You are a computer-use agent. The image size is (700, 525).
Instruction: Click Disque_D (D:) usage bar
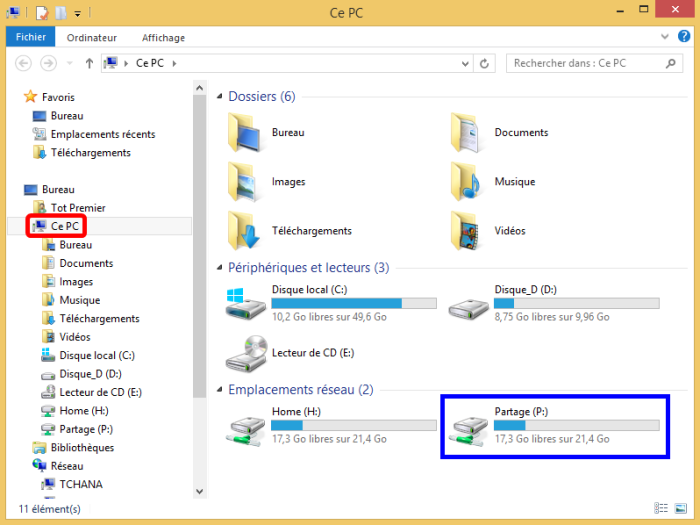click(x=576, y=303)
